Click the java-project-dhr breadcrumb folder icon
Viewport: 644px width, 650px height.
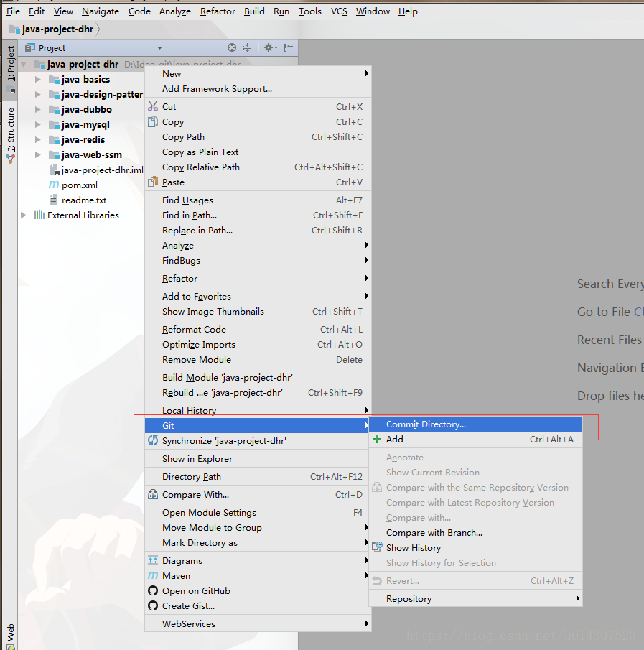click(14, 29)
